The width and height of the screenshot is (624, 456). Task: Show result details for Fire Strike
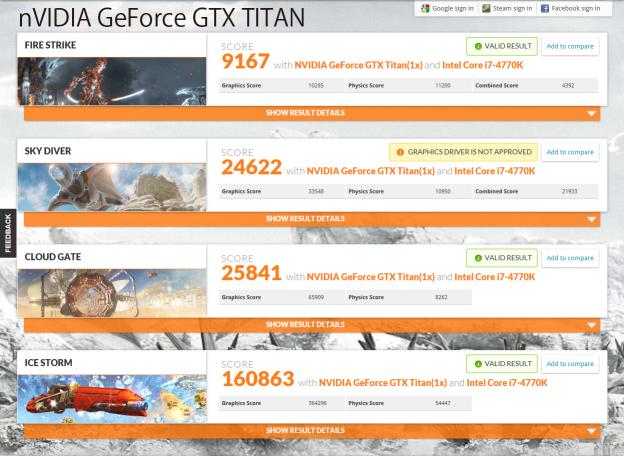[x=312, y=113]
